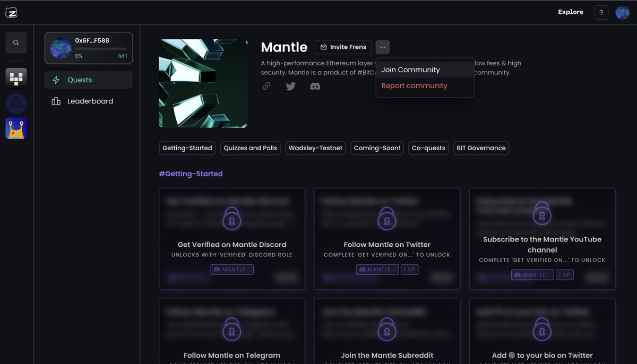This screenshot has width=637, height=364.
Task: Click the XP progress bar in profile card
Action: coord(101,49)
